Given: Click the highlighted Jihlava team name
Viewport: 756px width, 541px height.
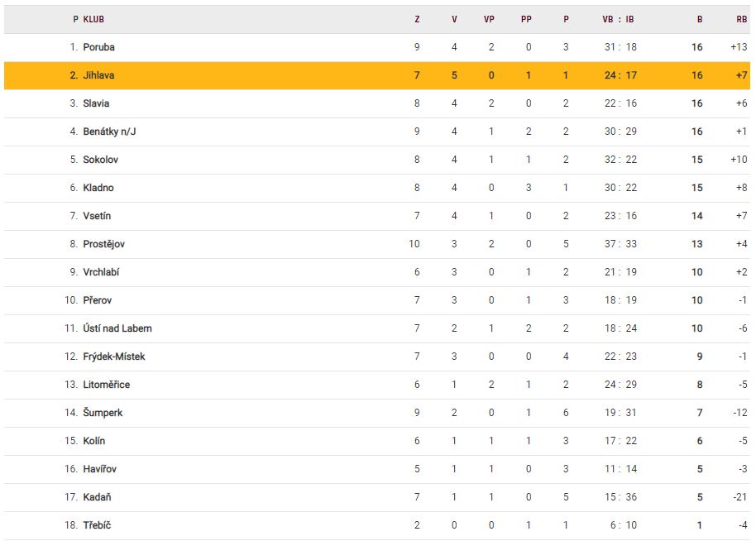Looking at the screenshot, I should coord(98,75).
